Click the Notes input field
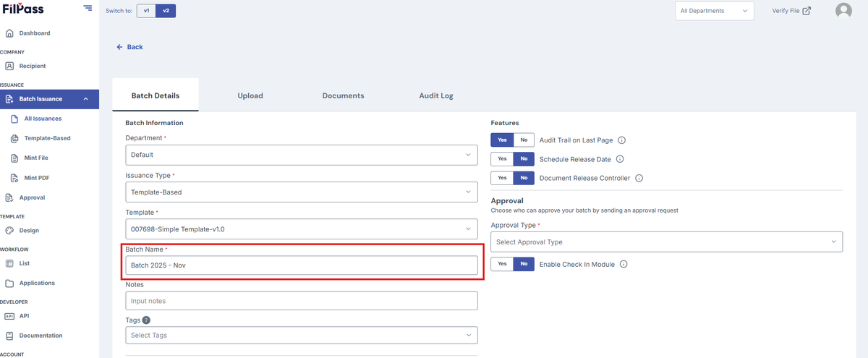868x358 pixels. (302, 301)
